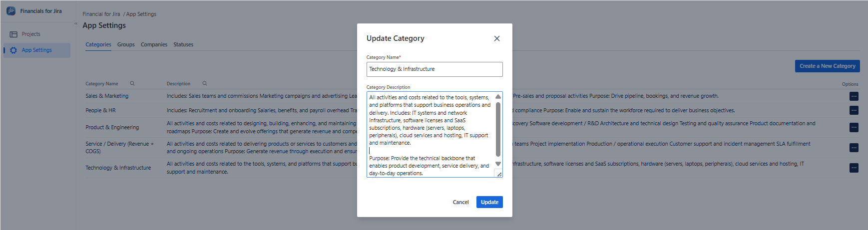Click the description scrollbar up arrow
The height and width of the screenshot is (230, 868).
click(x=498, y=97)
